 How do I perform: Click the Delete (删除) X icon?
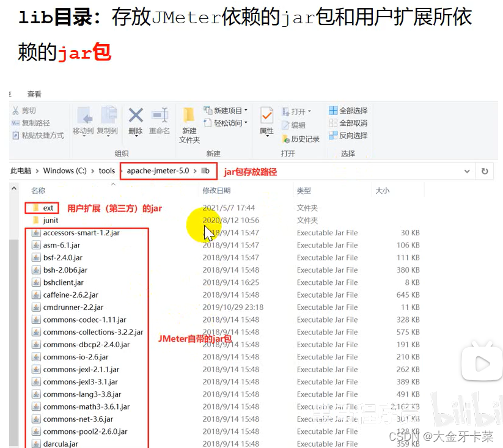[x=136, y=115]
